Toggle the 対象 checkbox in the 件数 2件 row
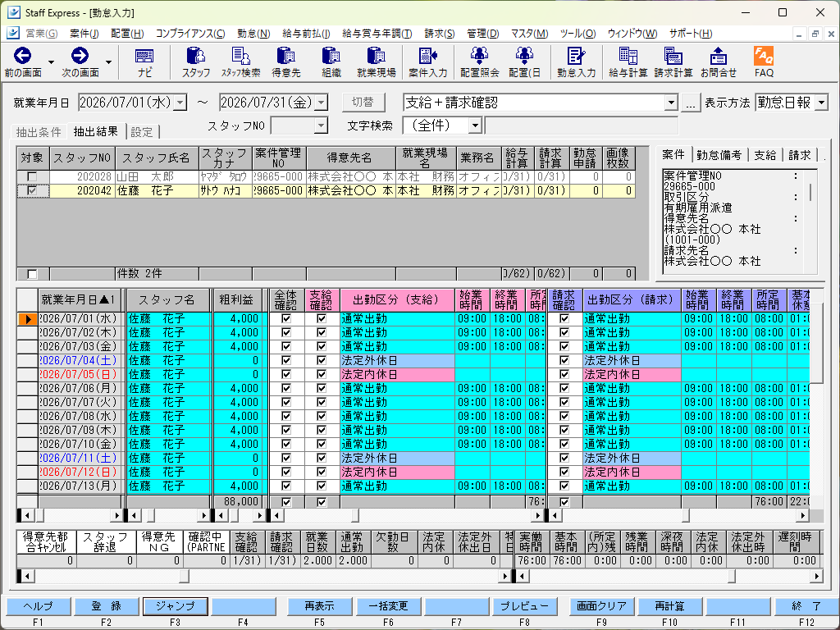The height and width of the screenshot is (630, 840). click(x=32, y=274)
